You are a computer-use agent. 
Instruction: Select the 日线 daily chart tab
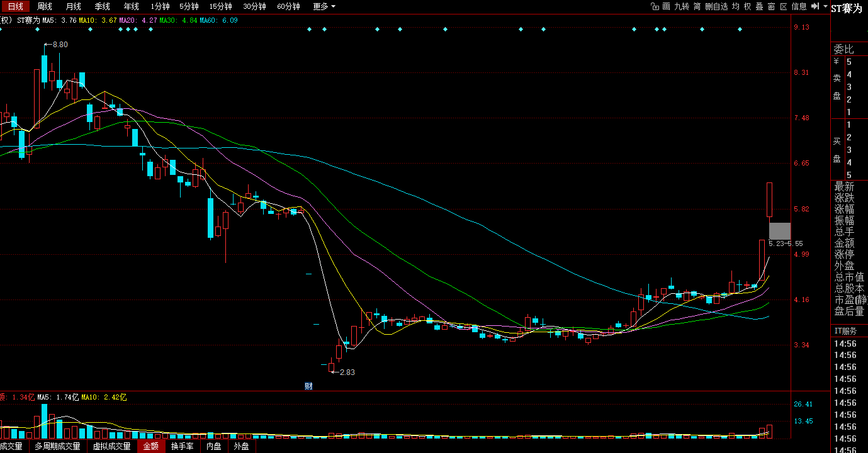(15, 6)
